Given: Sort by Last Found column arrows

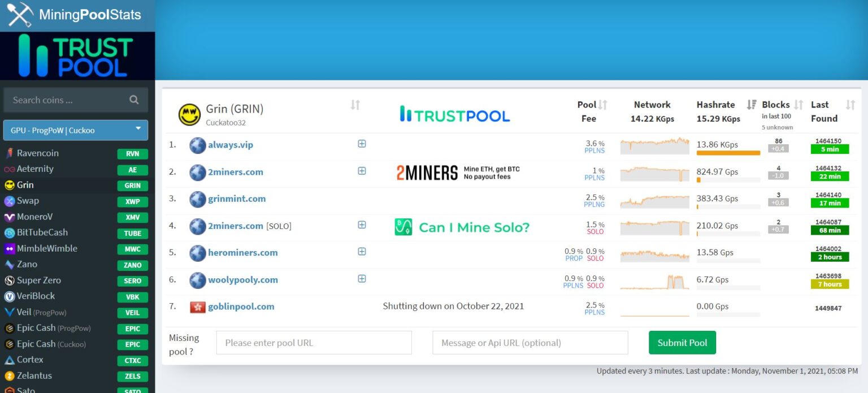Looking at the screenshot, I should [850, 105].
